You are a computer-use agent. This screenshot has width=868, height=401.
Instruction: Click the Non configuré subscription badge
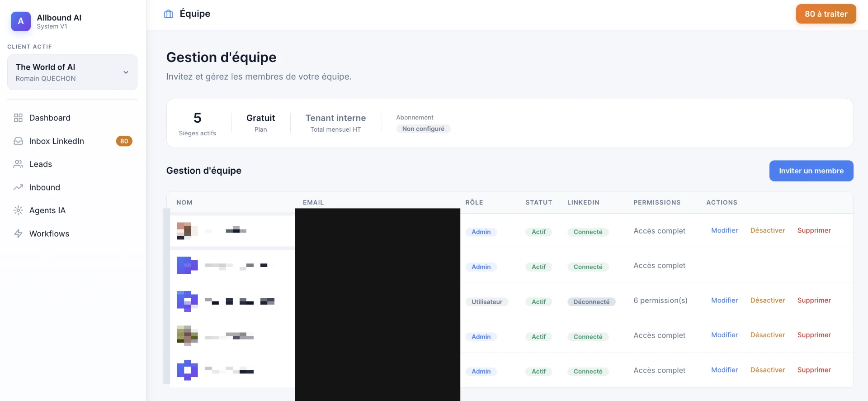click(x=423, y=129)
